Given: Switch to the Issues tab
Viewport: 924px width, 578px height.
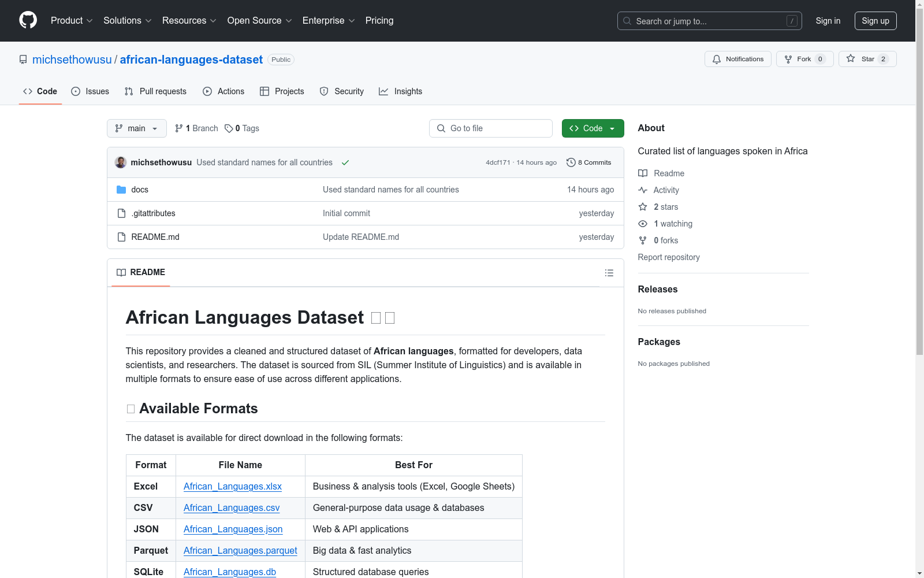Looking at the screenshot, I should [90, 91].
